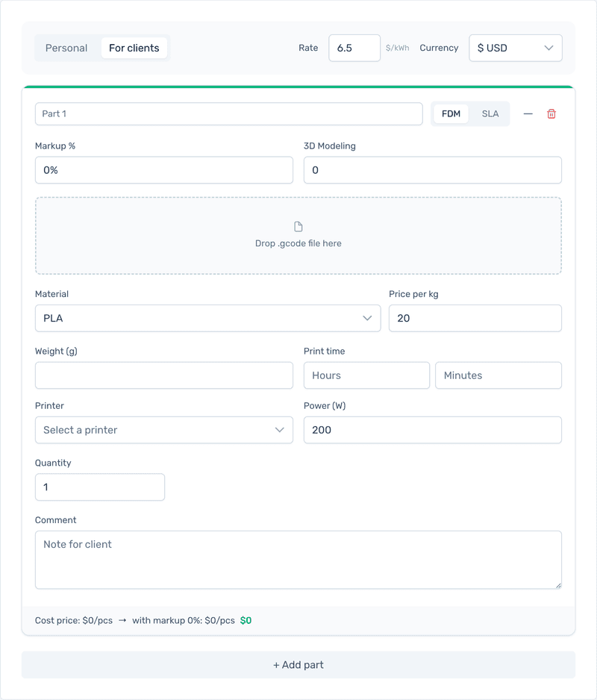The height and width of the screenshot is (700, 597).
Task: Click inside the Note for client comment box
Action: (x=298, y=558)
